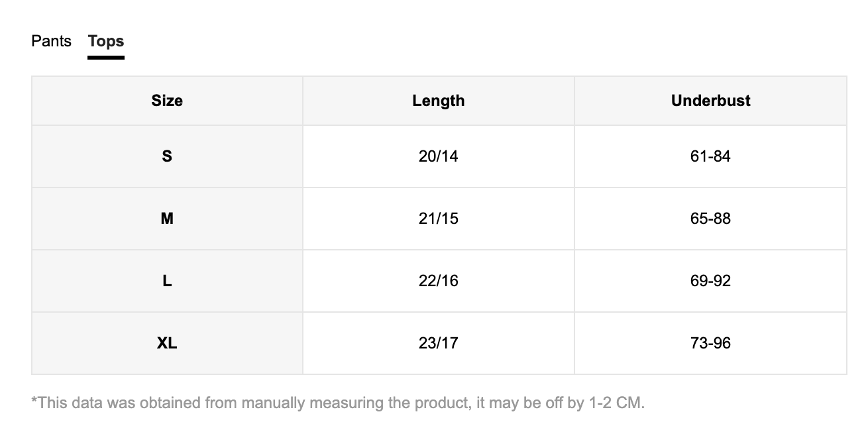
Task: Select the Tops tab
Action: (106, 41)
